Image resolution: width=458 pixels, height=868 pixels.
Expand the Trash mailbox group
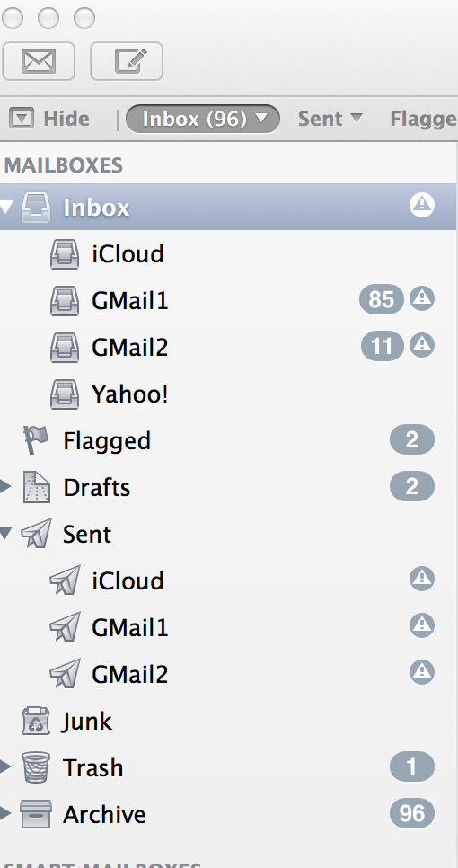click(5, 767)
